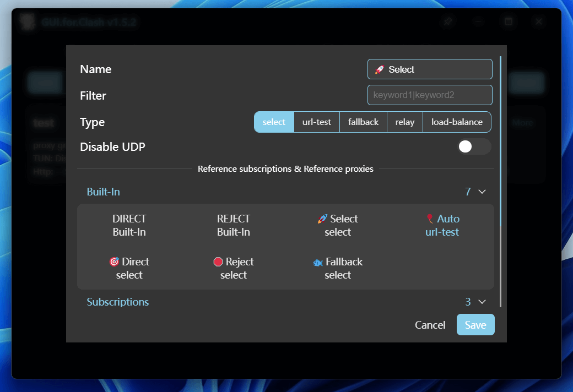The image size is (573, 392).
Task: Click the rocket icon beside Select proxy
Action: [x=322, y=219]
